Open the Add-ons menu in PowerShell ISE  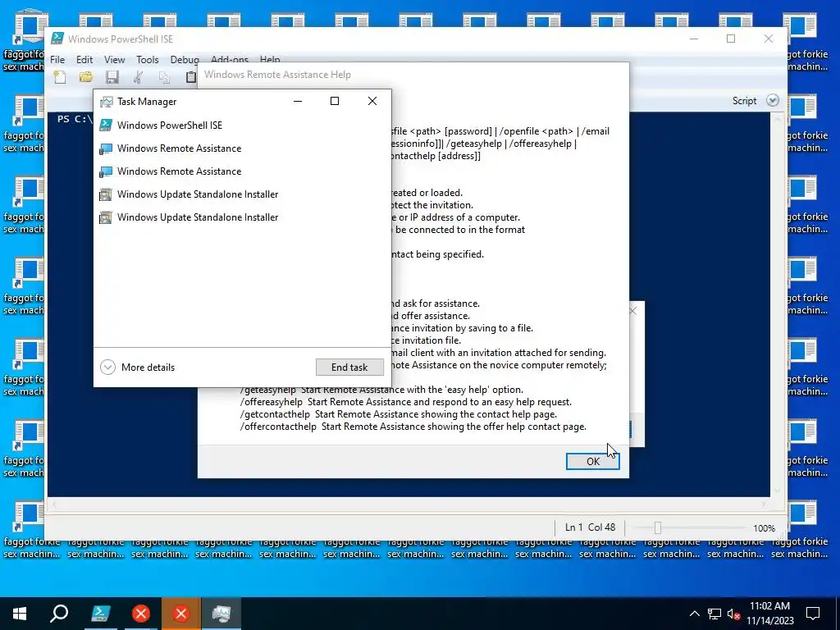[230, 59]
